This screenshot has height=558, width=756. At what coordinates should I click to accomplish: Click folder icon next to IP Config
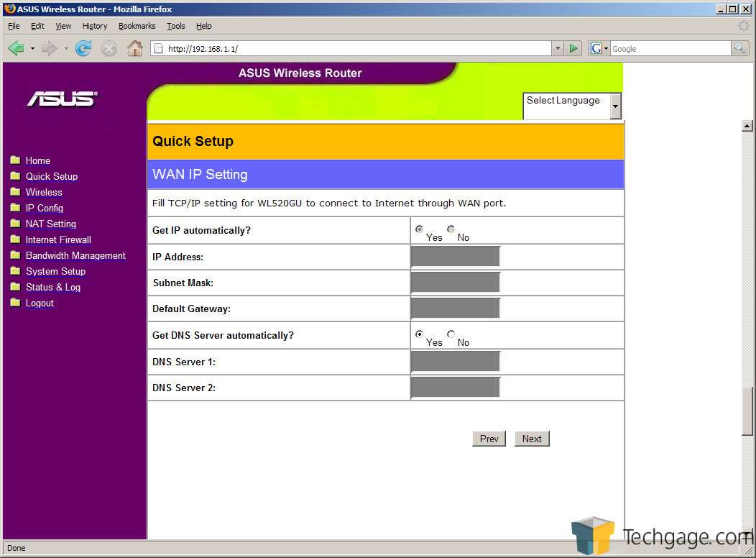point(15,207)
